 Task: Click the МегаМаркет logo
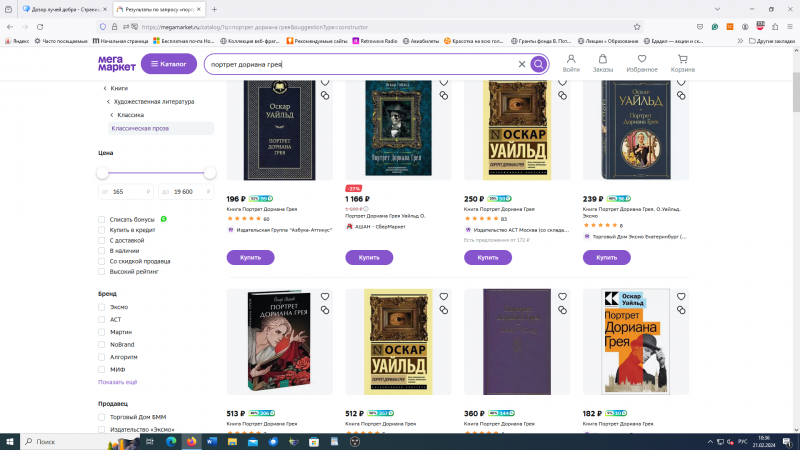pos(116,64)
